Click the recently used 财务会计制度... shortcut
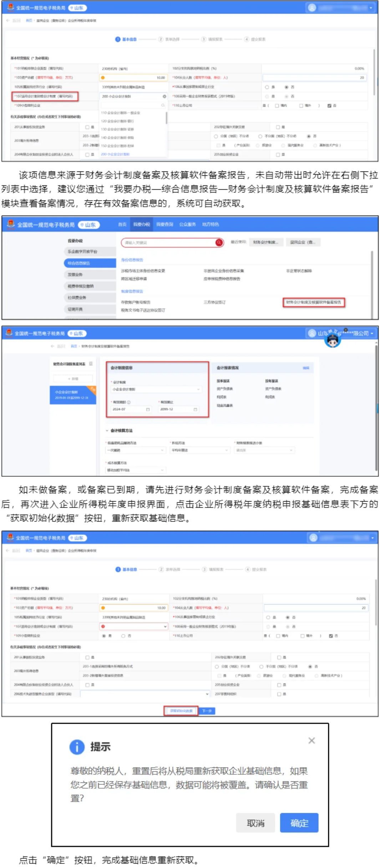Image resolution: width=380 pixels, height=868 pixels. coord(266,242)
